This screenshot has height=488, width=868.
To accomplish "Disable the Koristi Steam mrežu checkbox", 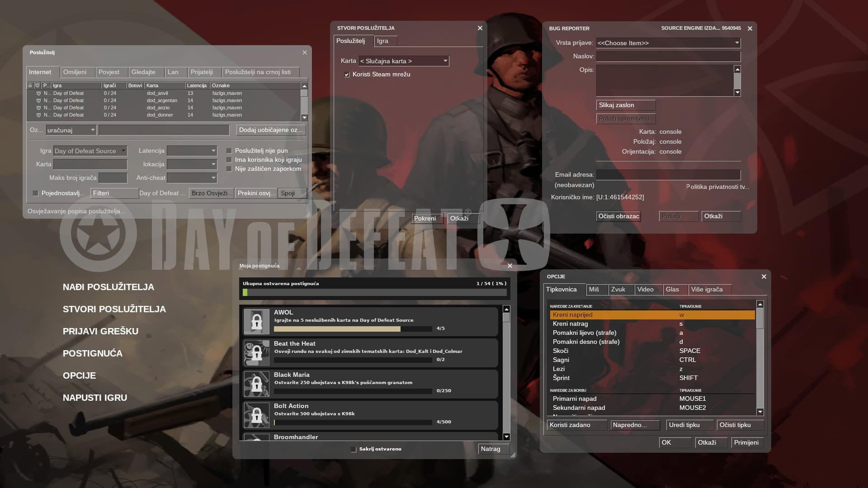I will coord(347,75).
